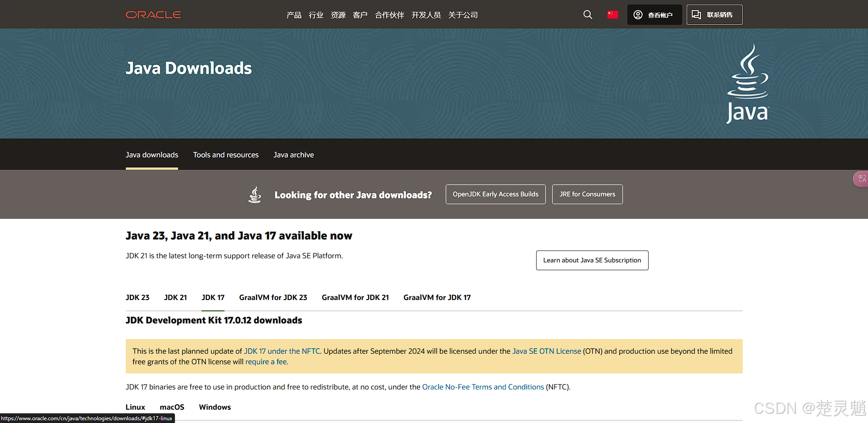Click the translate widget at right edge
This screenshot has width=868, height=423.
coord(861,178)
